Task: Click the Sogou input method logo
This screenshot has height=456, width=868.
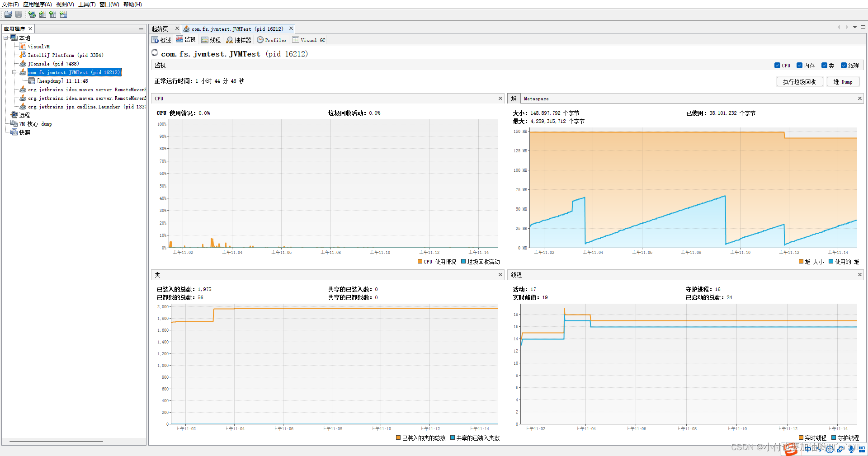Action: (791, 449)
